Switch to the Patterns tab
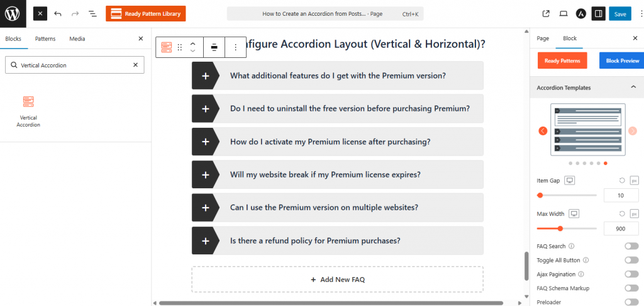 [x=45, y=38]
